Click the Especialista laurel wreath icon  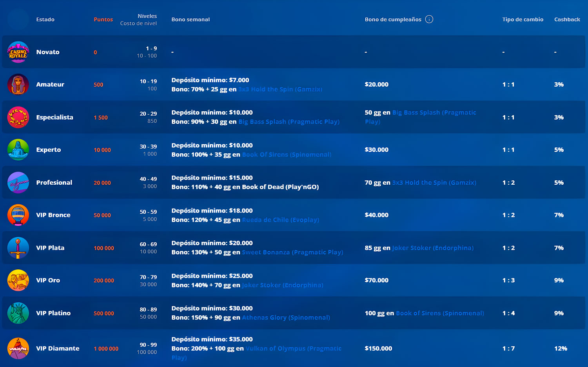click(x=18, y=117)
